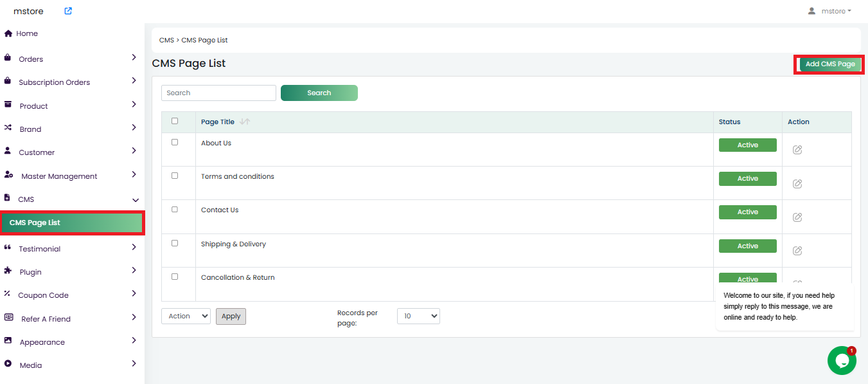The image size is (868, 384).
Task: Check the About Us row checkbox
Action: (x=175, y=142)
